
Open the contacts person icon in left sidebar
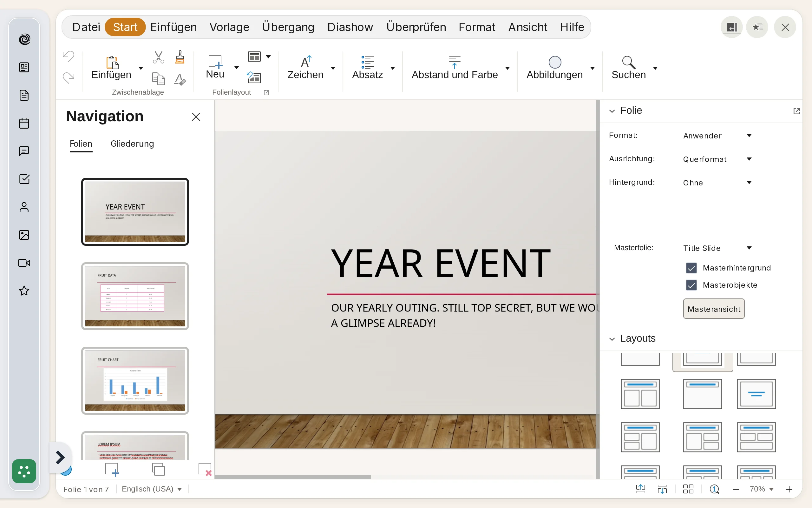[x=24, y=207]
